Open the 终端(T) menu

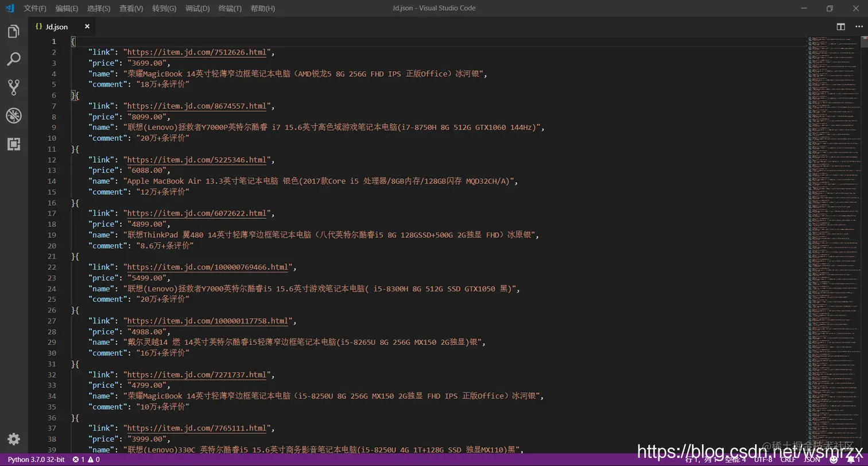point(230,8)
